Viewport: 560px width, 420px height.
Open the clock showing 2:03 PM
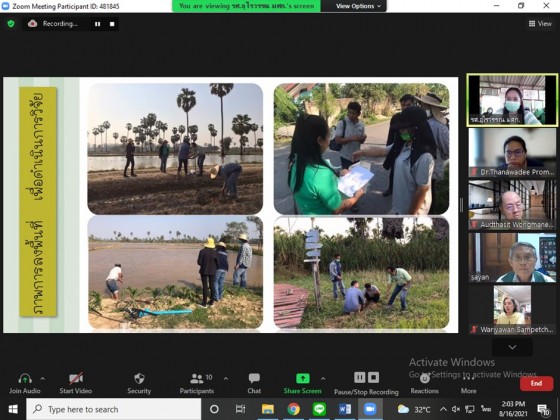[513, 409]
